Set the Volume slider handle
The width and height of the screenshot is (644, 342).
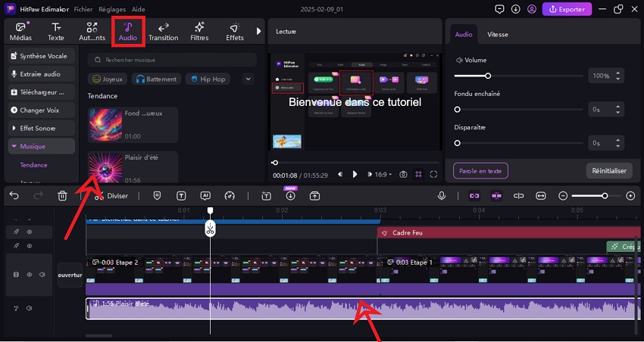click(x=488, y=76)
